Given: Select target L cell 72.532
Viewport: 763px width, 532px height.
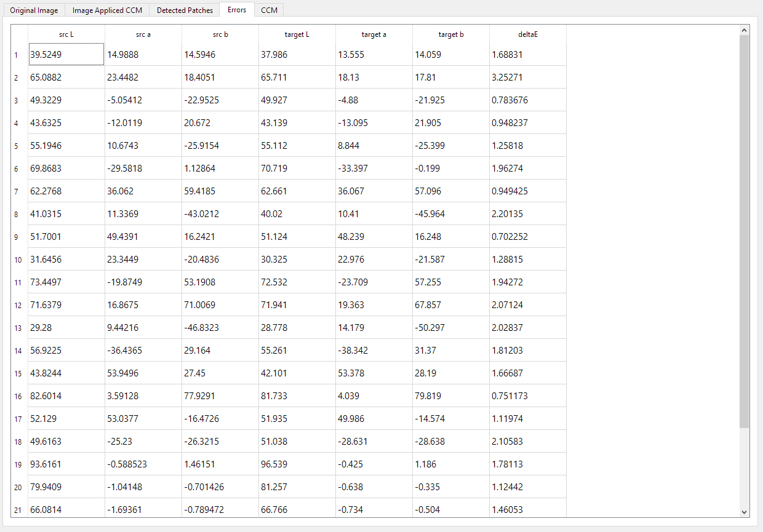Looking at the screenshot, I should point(297,282).
